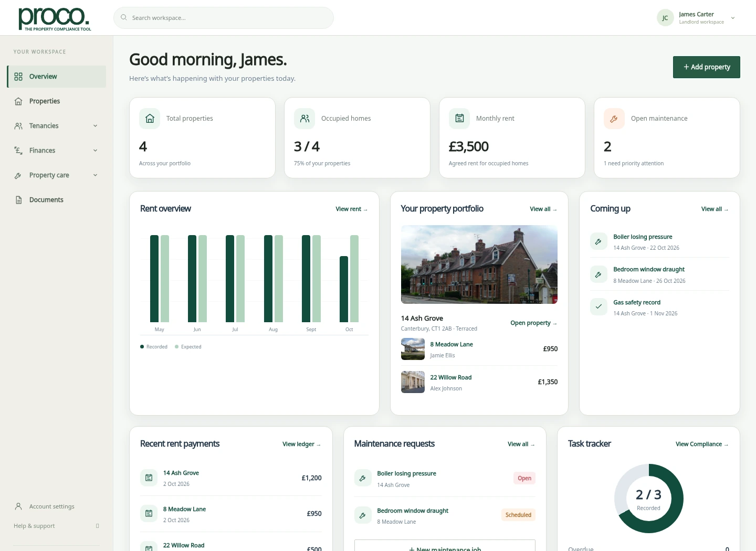Click wrench icon beside Bedroom window draught request
The width and height of the screenshot is (756, 551).
click(363, 515)
